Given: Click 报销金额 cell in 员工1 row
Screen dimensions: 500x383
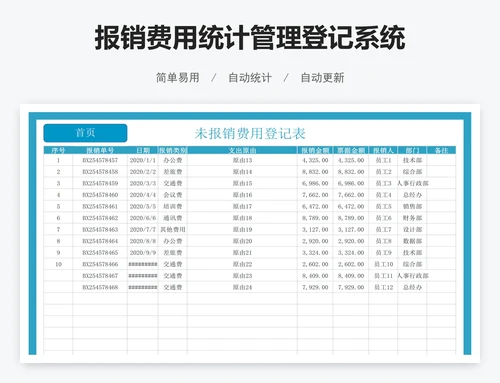Looking at the screenshot, I should [315, 160].
